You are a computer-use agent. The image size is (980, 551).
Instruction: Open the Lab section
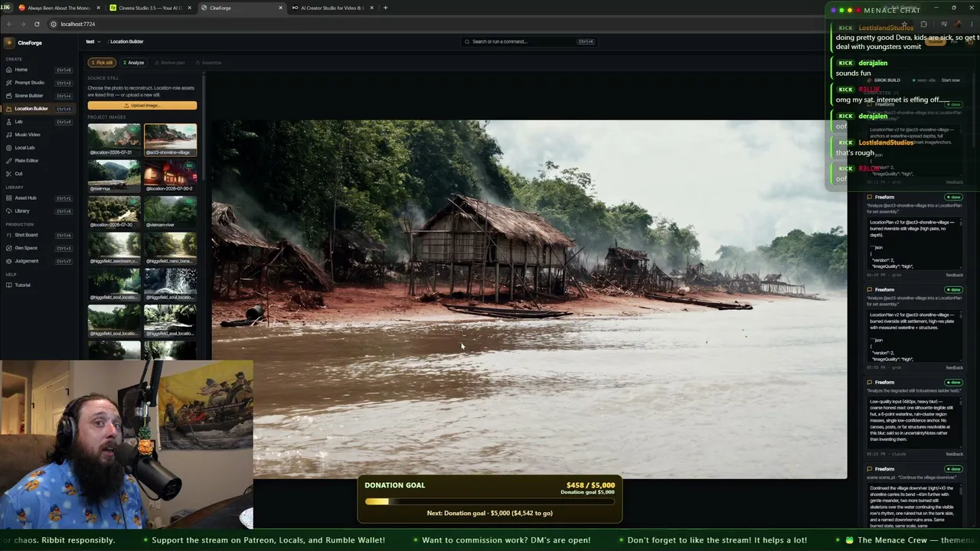pyautogui.click(x=38, y=122)
